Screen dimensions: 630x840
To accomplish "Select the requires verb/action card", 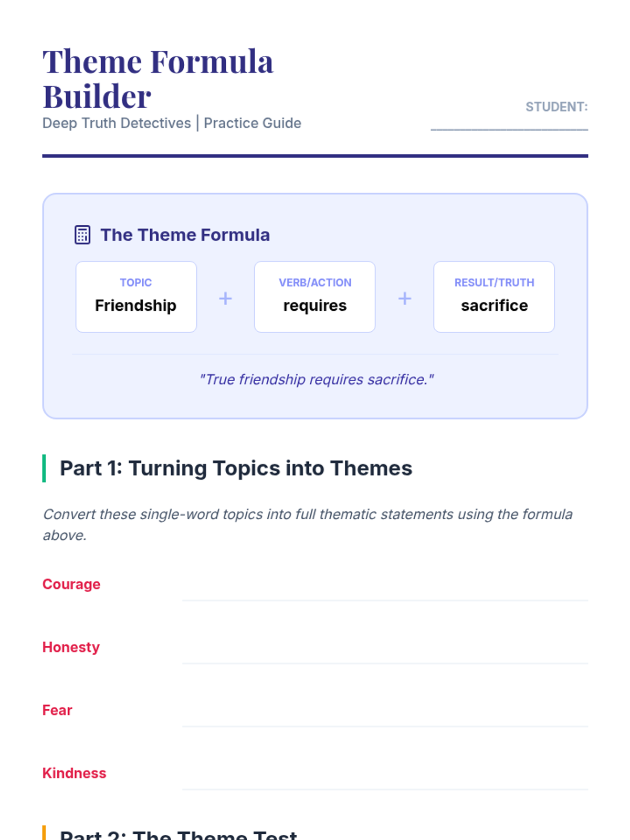I will tap(315, 297).
